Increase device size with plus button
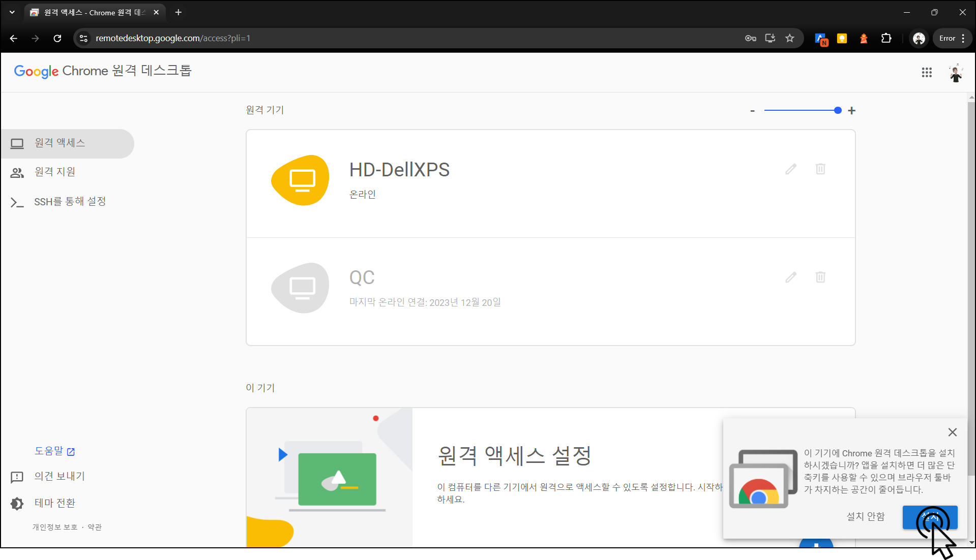This screenshot has width=976, height=560. click(x=852, y=110)
